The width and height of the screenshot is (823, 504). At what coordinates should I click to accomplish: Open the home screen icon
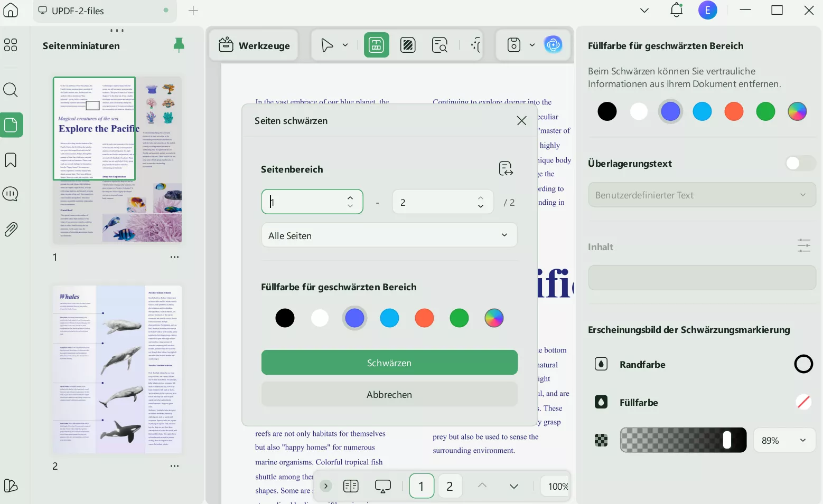point(11,10)
